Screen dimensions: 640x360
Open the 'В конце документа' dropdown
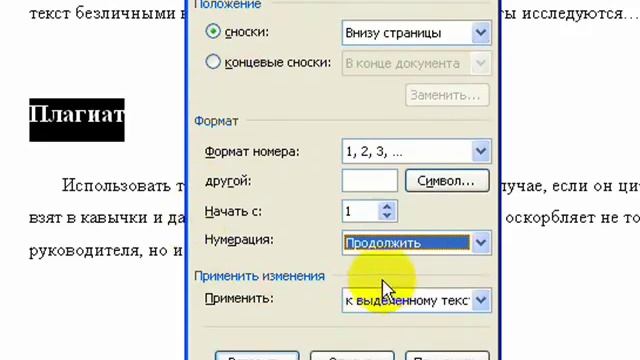[416, 63]
